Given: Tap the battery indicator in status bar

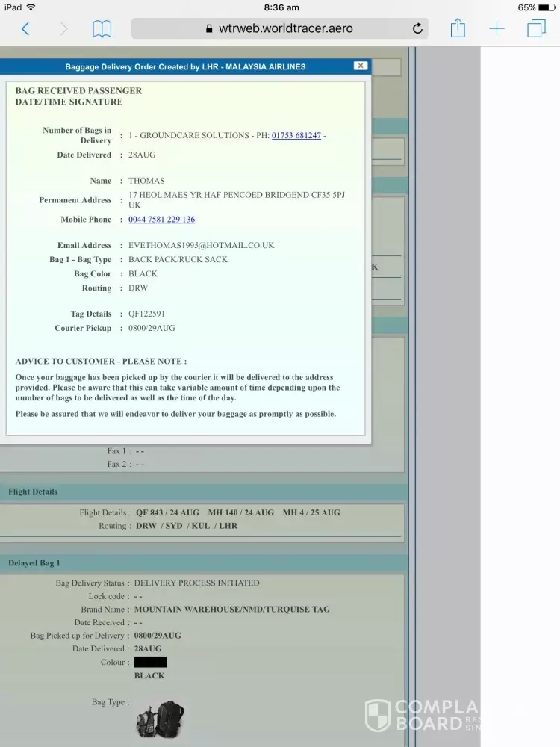Looking at the screenshot, I should coord(547,7).
